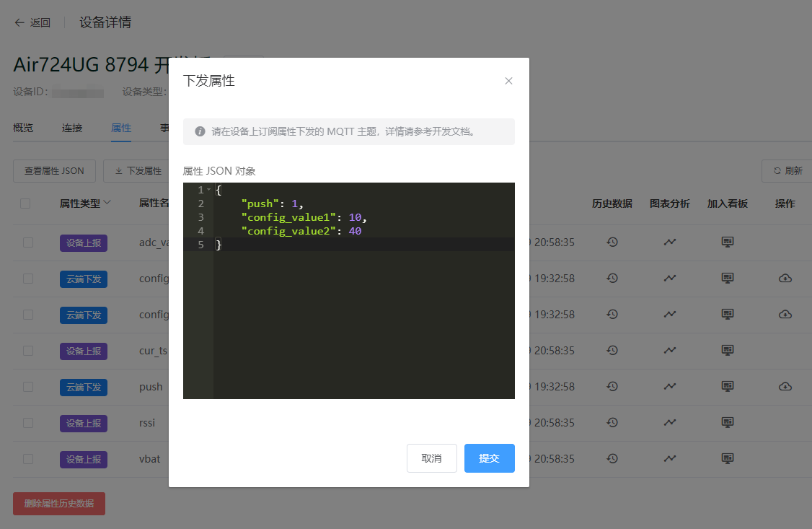
Task: Open history data icon for vbat row
Action: [x=613, y=458]
